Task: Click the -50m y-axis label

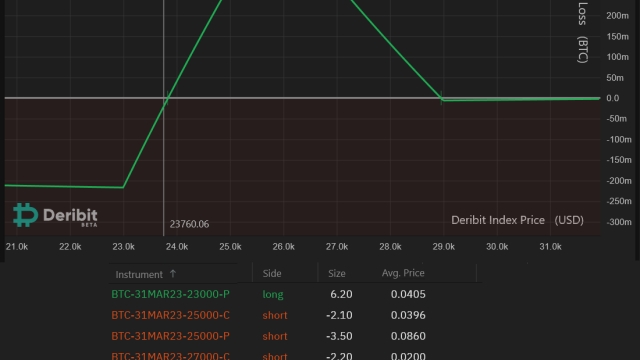Action: point(616,119)
